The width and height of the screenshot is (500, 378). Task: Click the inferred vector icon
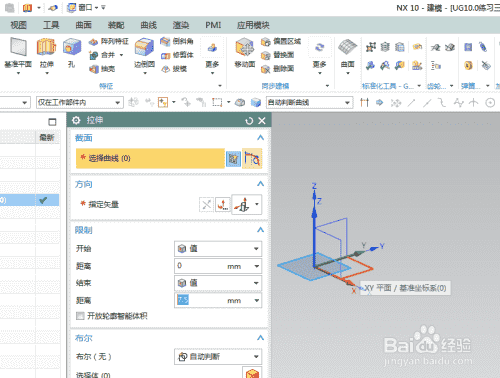click(x=242, y=204)
